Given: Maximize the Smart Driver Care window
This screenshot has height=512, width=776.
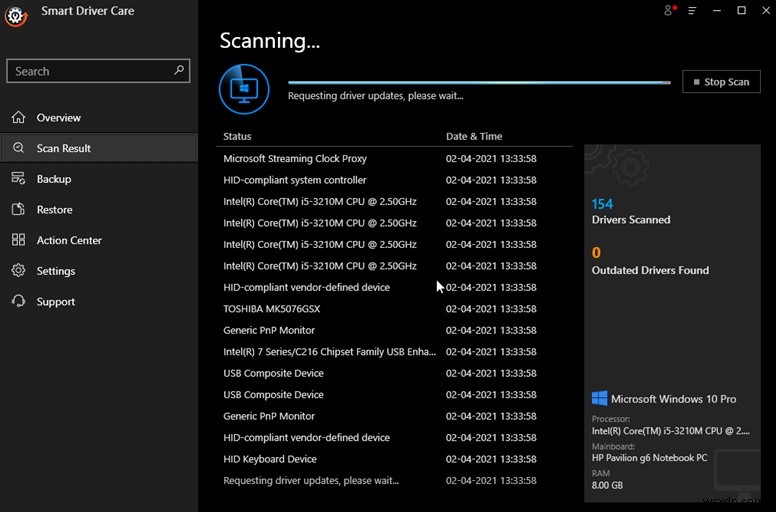Looking at the screenshot, I should (x=741, y=11).
